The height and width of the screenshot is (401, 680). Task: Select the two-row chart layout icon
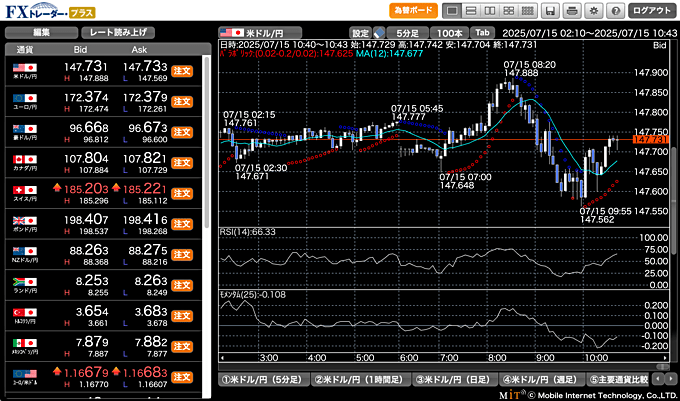coord(471,11)
